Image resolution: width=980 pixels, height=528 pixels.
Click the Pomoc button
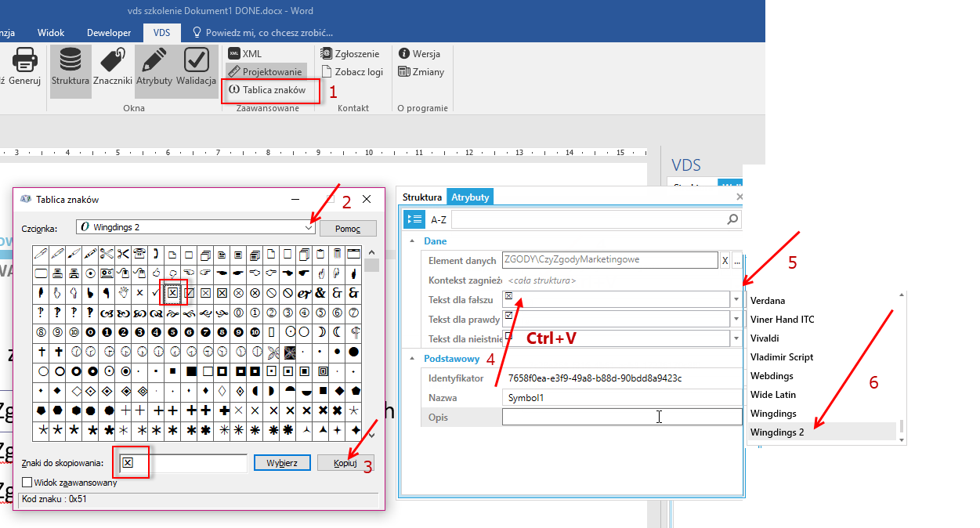coord(348,228)
